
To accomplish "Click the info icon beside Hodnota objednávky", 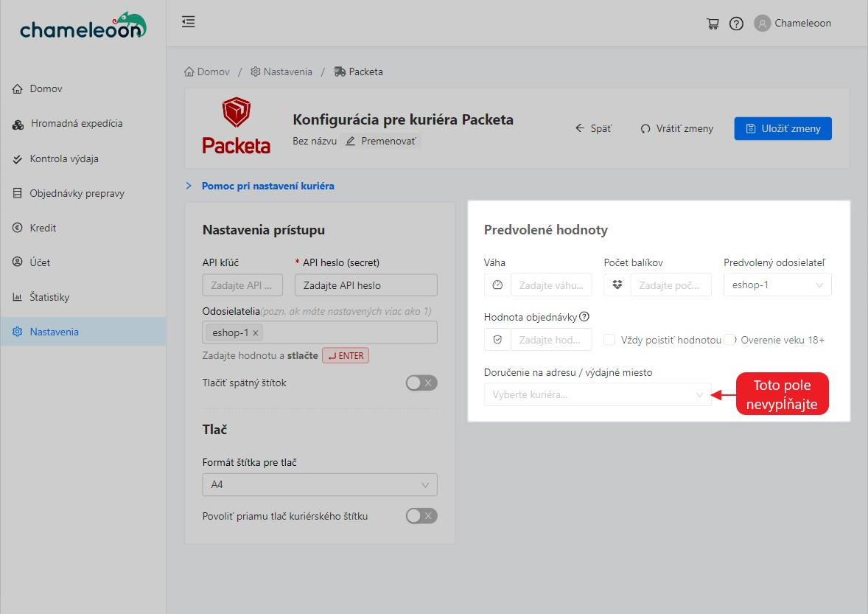I will pyautogui.click(x=584, y=317).
